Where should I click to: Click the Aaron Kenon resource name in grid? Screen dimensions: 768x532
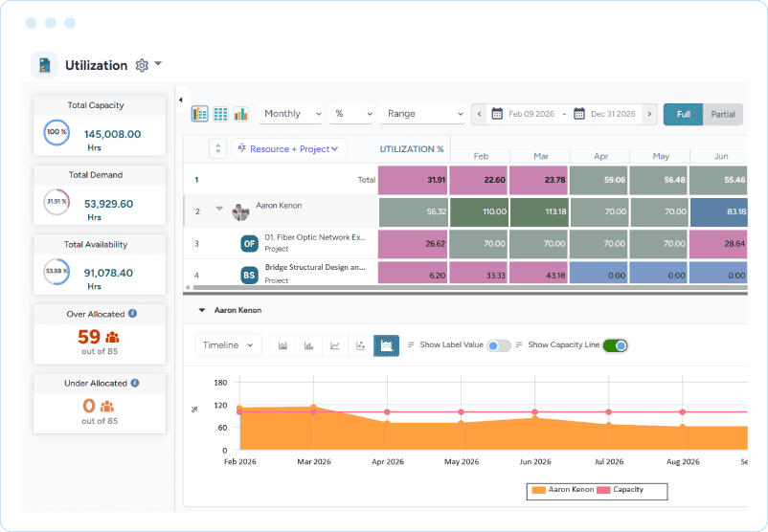coord(279,206)
